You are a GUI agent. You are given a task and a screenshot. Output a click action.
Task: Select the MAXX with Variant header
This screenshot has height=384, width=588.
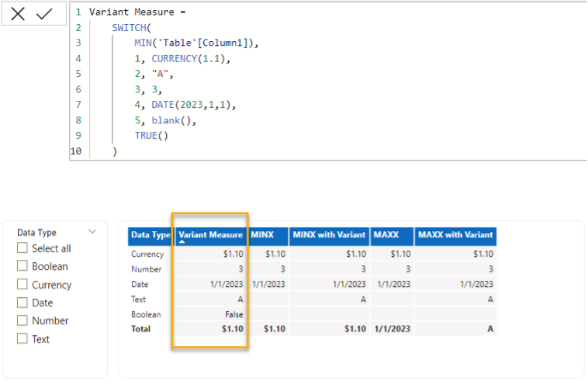coord(455,234)
